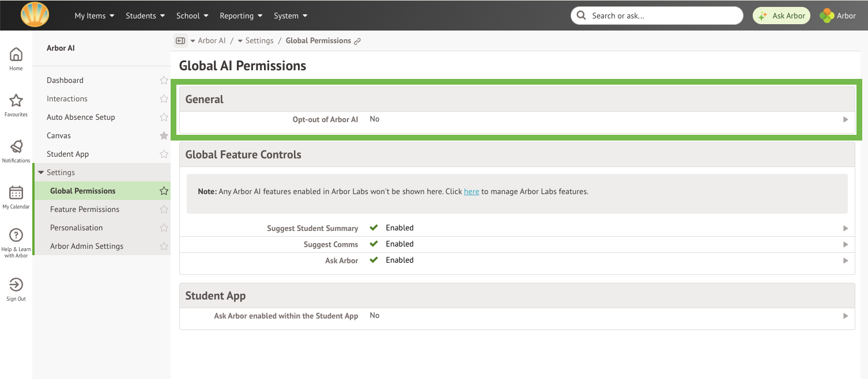Open Favourites star in left sidebar
868x379 pixels.
click(16, 101)
